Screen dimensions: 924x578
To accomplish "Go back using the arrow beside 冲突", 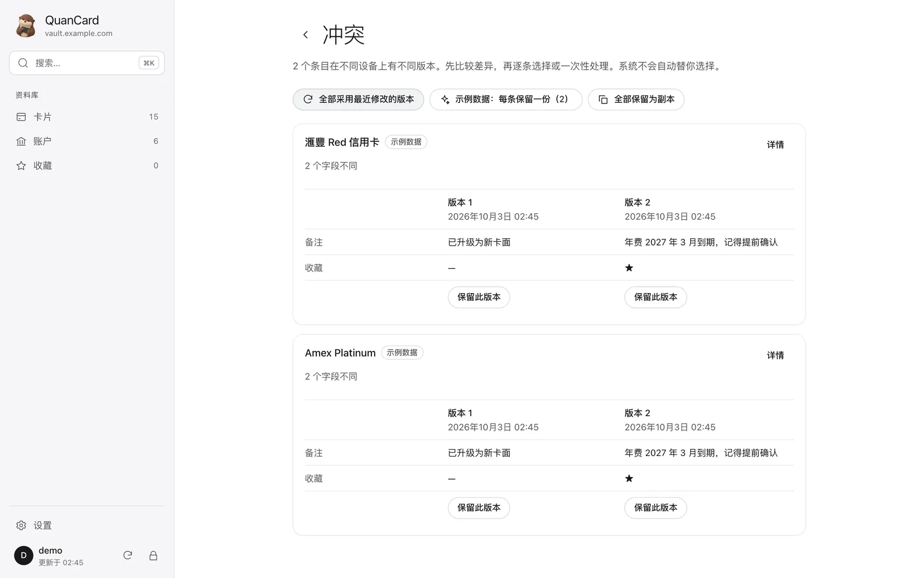I will pos(305,35).
